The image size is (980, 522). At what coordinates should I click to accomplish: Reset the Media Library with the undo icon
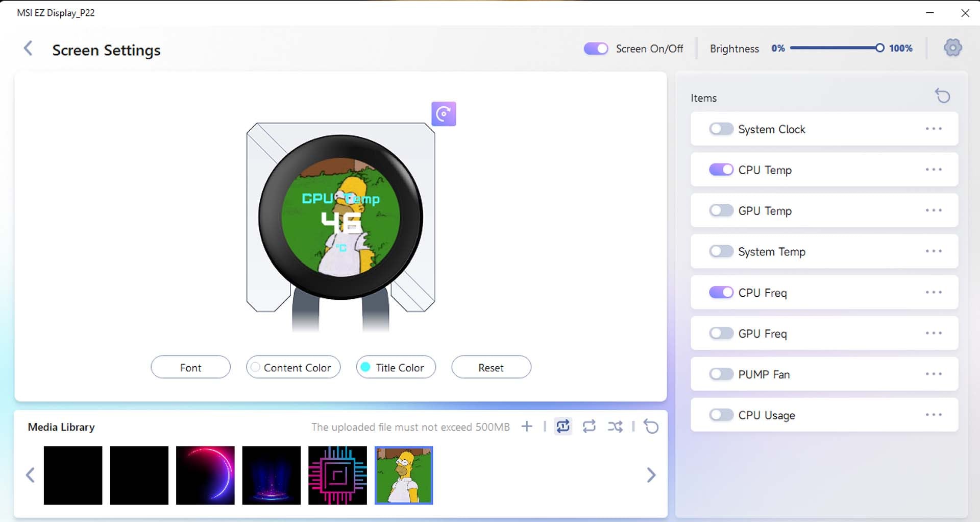pyautogui.click(x=651, y=426)
